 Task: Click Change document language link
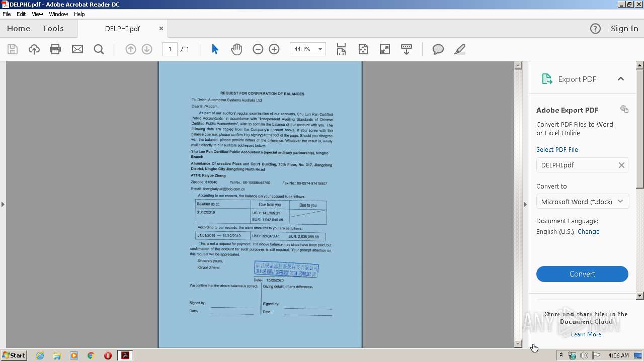588,232
